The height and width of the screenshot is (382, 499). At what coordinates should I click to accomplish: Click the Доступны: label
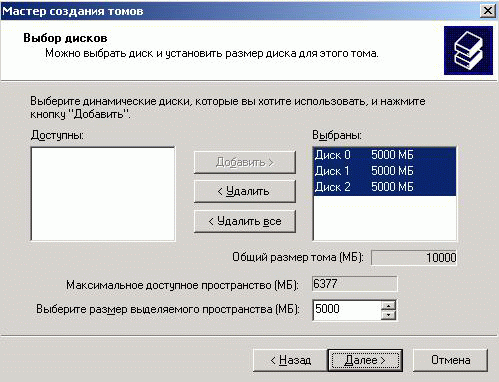[57, 135]
